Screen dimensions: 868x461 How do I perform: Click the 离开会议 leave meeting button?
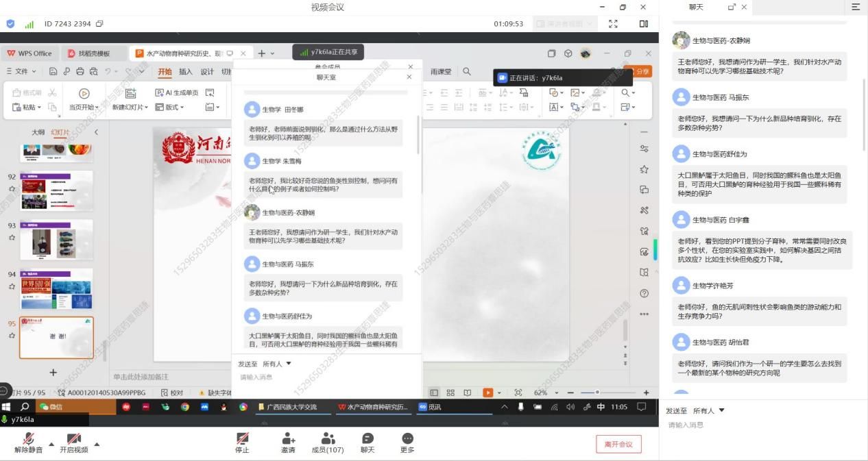click(x=618, y=444)
